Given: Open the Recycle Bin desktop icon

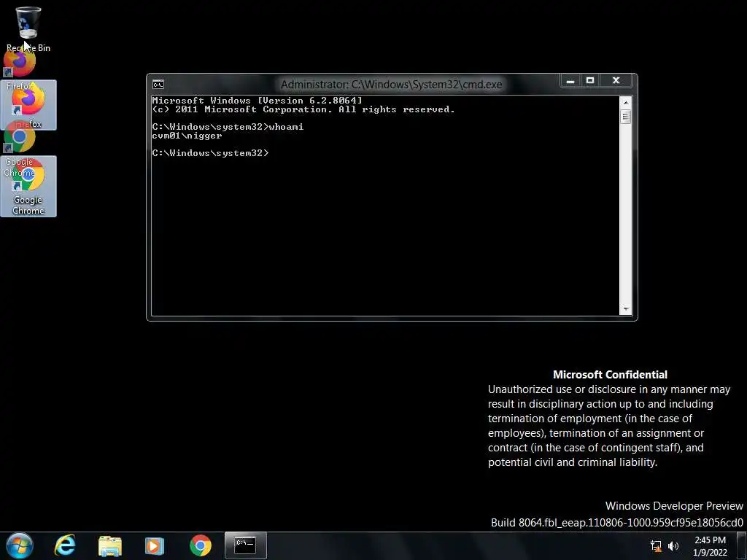Looking at the screenshot, I should tap(28, 28).
